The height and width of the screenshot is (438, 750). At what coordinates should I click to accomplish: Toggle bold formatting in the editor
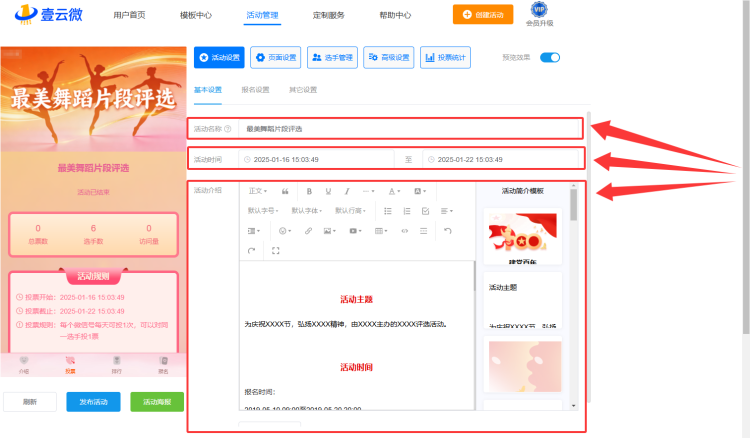pos(309,191)
